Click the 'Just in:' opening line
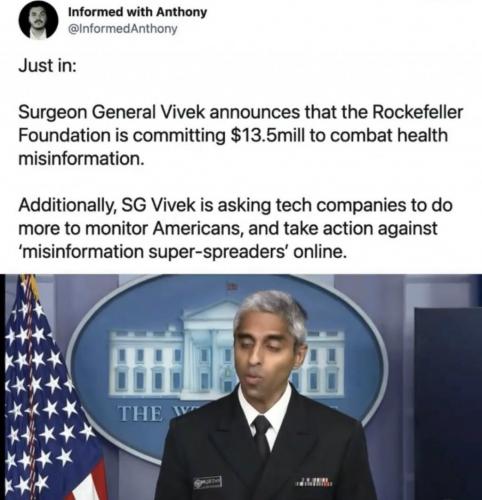This screenshot has width=482, height=500. click(47, 65)
